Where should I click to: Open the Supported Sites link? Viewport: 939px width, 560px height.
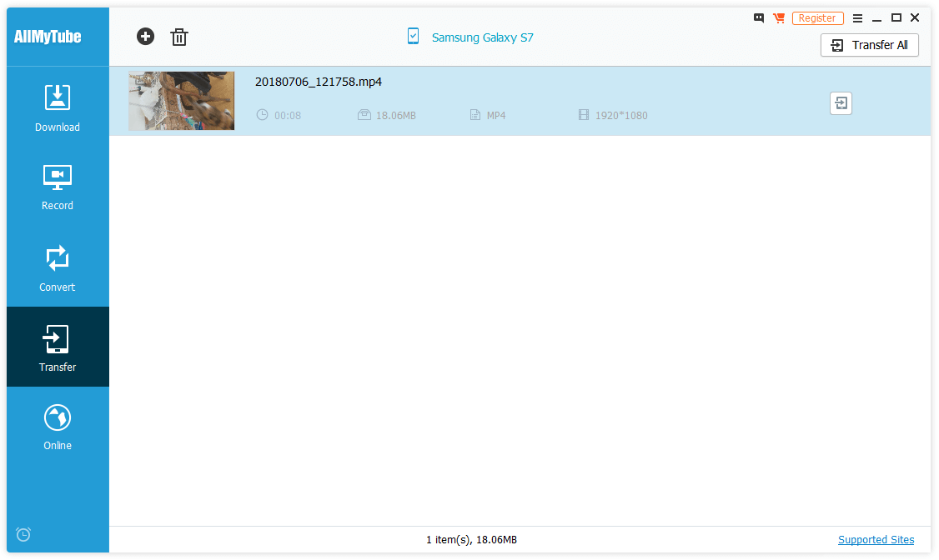(x=876, y=540)
